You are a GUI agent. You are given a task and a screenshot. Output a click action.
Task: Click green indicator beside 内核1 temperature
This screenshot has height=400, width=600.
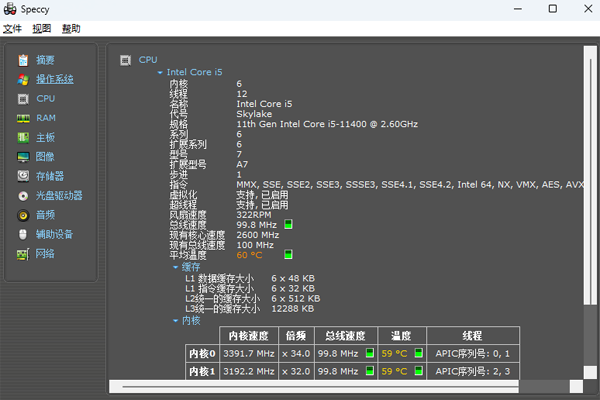pyautogui.click(x=419, y=371)
